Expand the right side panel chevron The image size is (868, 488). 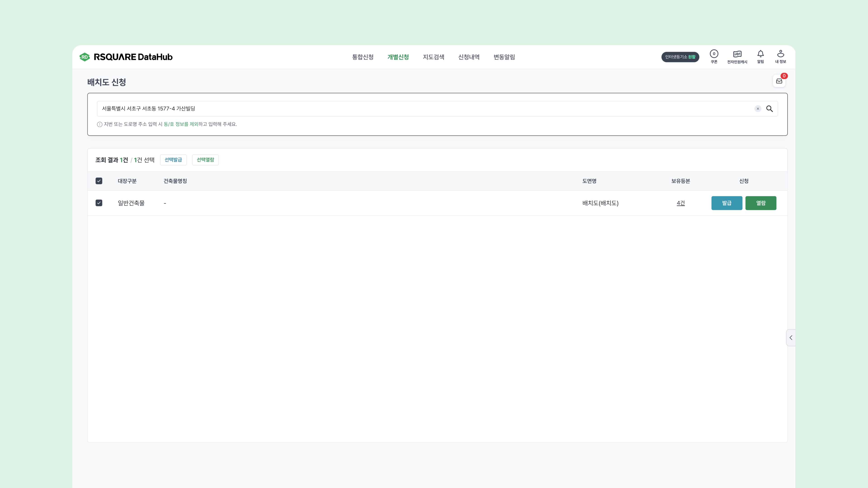pyautogui.click(x=790, y=338)
